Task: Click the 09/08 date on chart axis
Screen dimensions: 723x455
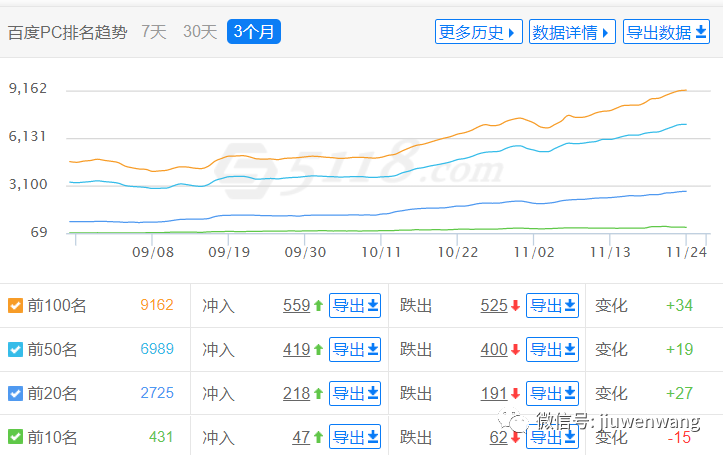Action: coord(153,253)
